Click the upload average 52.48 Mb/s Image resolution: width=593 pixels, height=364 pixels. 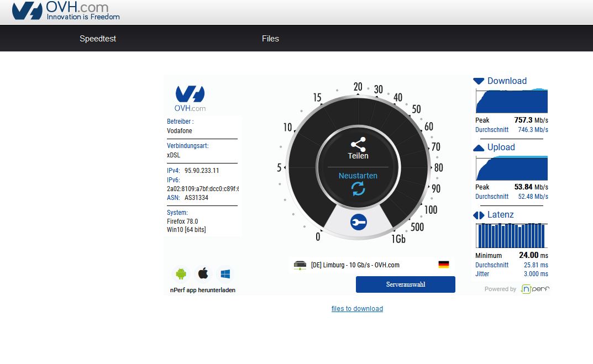click(533, 197)
